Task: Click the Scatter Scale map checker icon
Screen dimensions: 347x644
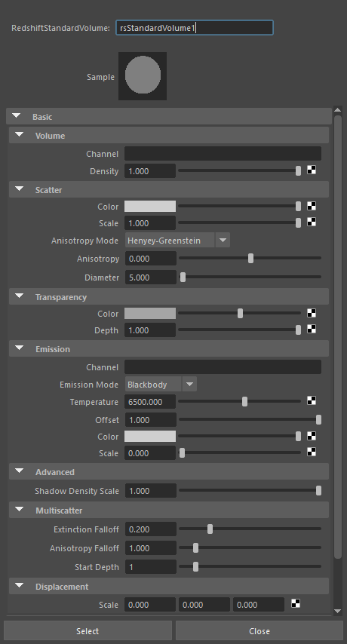Action: point(312,222)
